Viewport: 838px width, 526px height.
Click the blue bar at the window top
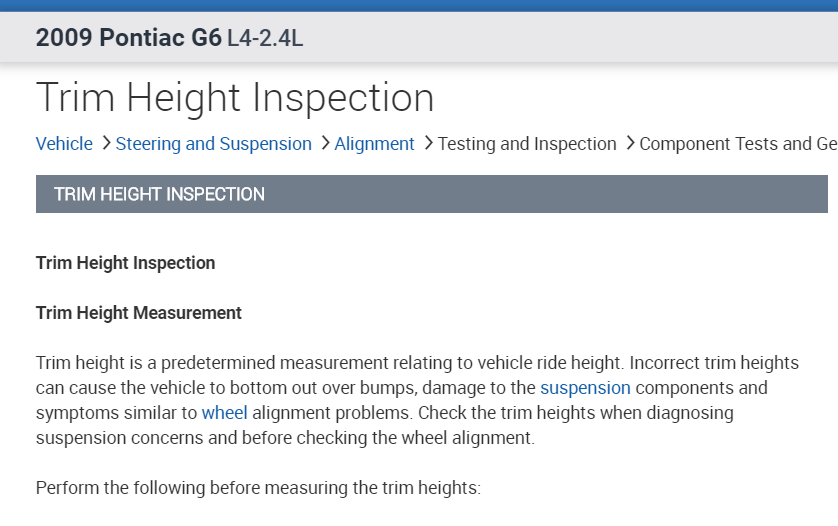(419, 5)
